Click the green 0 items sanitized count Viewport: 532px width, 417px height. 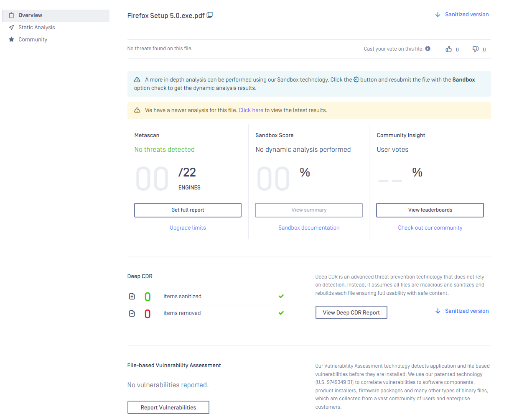[x=148, y=297]
